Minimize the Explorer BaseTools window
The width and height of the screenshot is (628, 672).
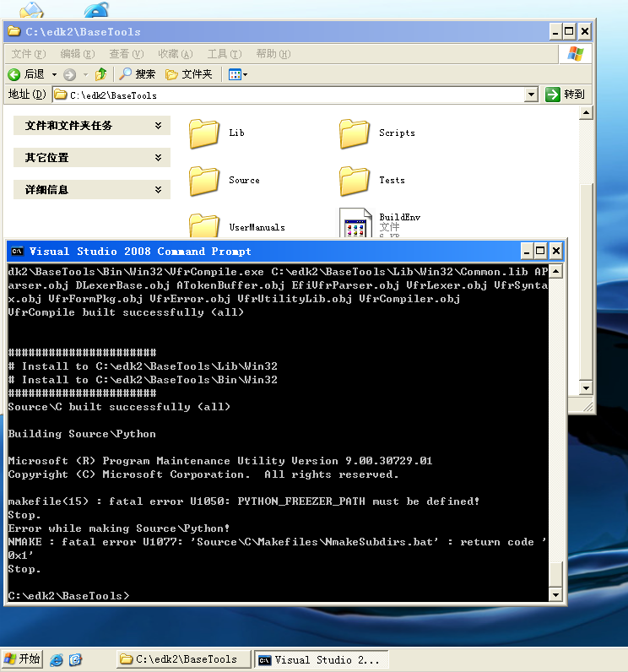(x=555, y=32)
